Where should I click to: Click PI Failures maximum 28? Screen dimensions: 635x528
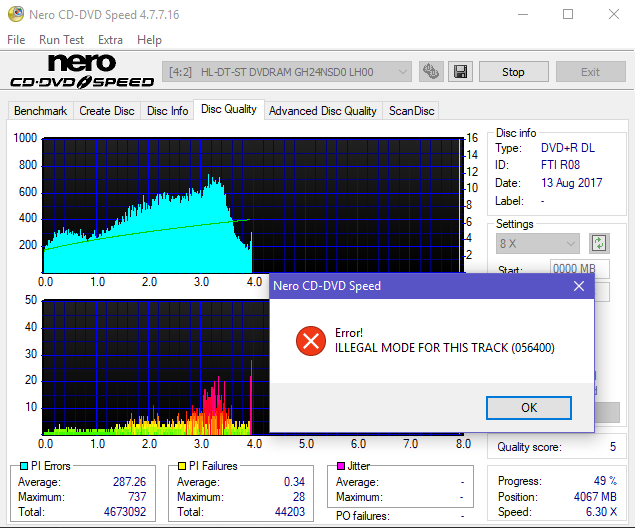point(299,496)
